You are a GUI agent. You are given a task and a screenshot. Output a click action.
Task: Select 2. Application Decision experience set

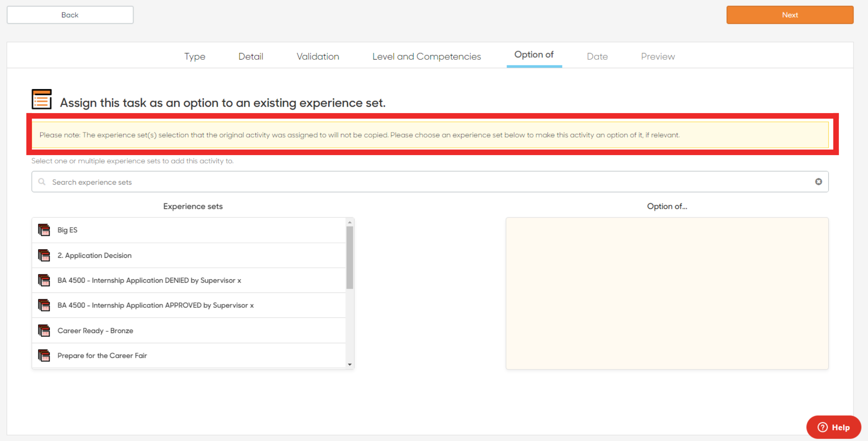coord(189,255)
